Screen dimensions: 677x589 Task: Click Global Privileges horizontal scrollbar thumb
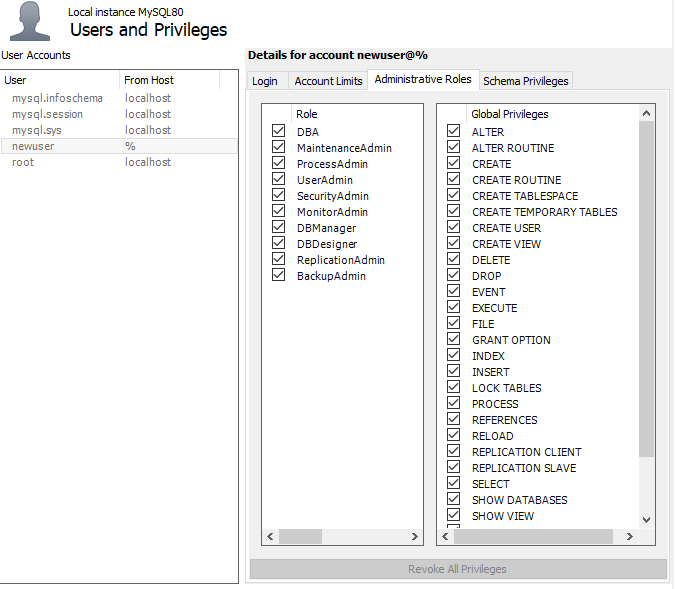[x=533, y=536]
